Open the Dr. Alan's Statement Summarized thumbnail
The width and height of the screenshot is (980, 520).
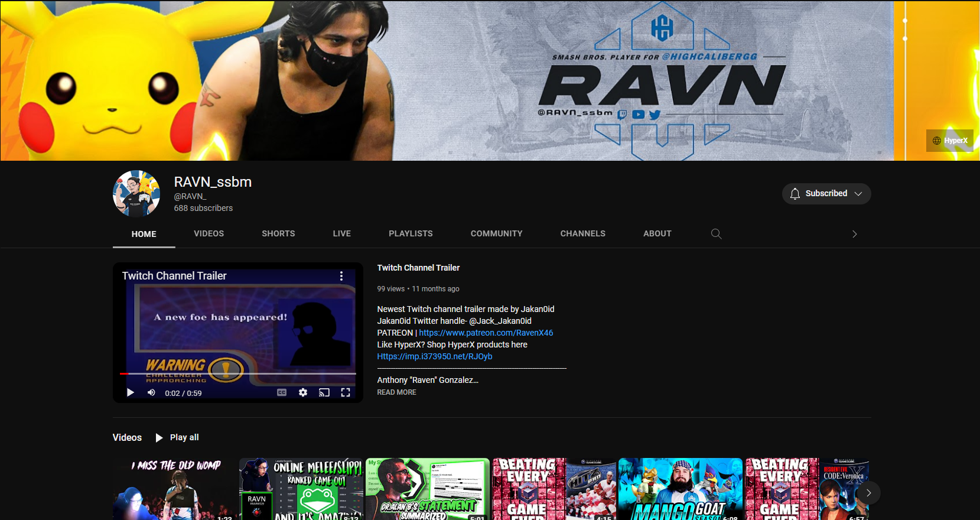click(428, 489)
